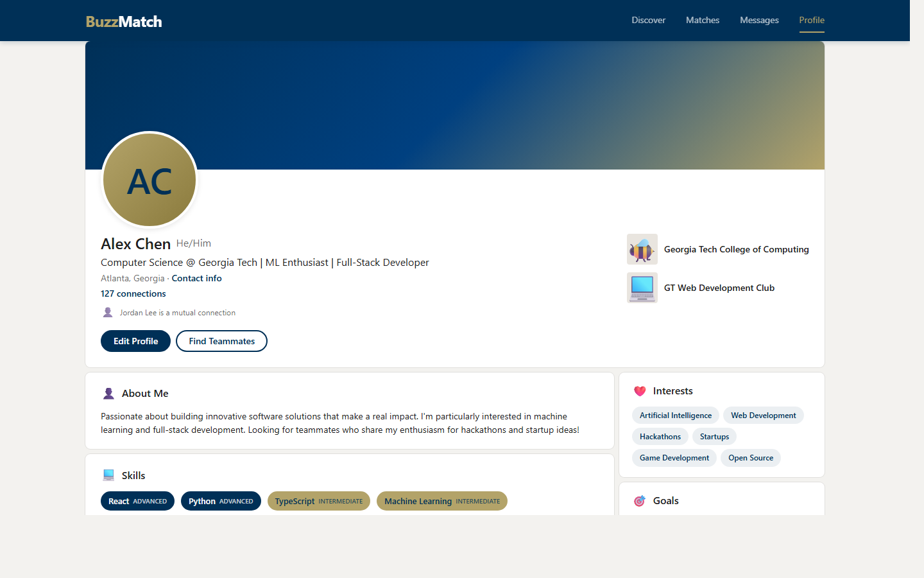View the 127 connections list
This screenshot has height=578, width=924.
133,293
